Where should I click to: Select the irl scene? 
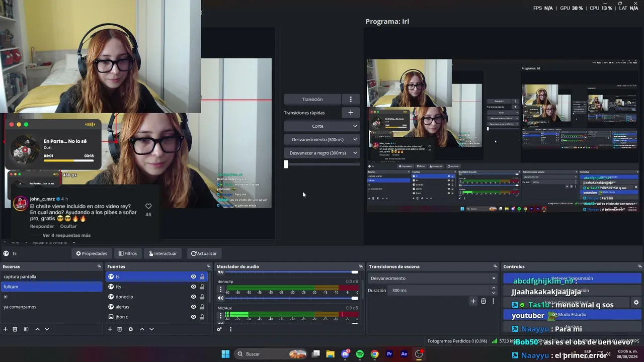(51, 297)
